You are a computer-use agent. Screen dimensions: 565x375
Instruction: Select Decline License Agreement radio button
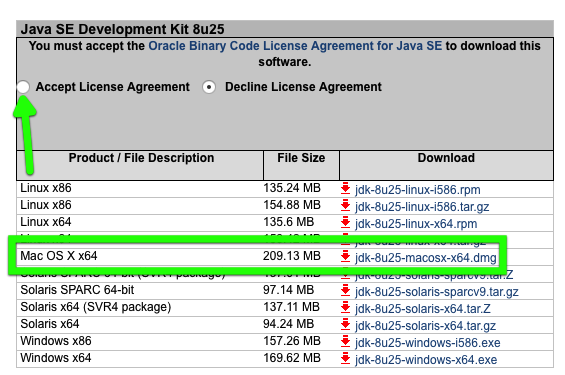pos(209,87)
